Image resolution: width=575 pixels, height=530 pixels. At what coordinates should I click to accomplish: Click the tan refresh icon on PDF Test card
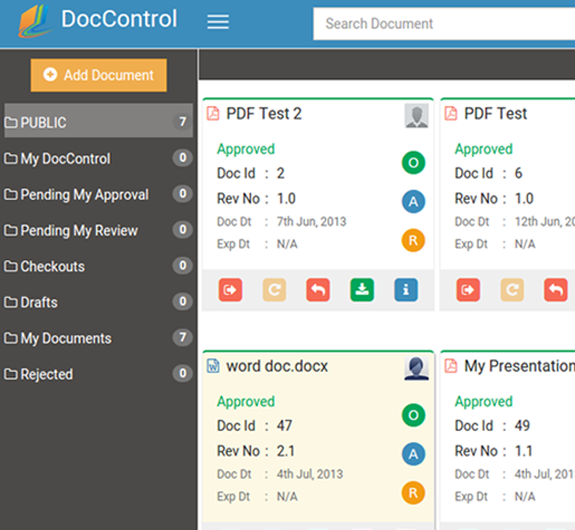(512, 290)
